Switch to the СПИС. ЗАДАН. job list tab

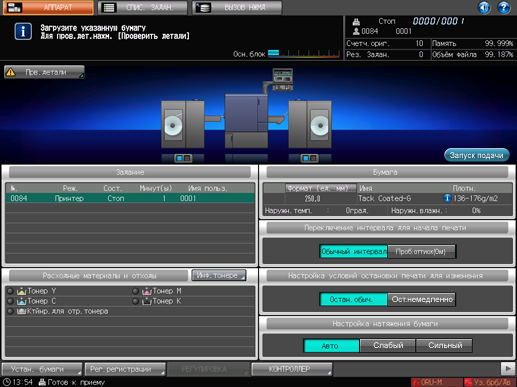coord(142,7)
